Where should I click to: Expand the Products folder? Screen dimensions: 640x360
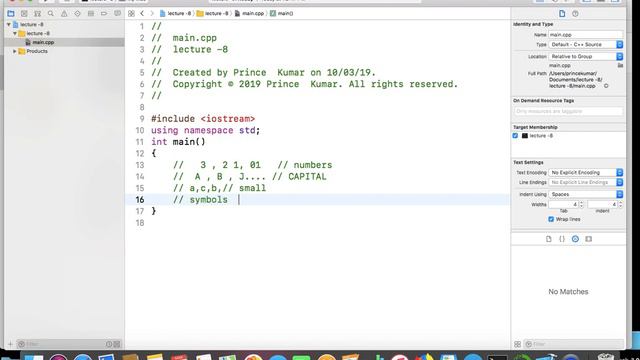click(15, 51)
